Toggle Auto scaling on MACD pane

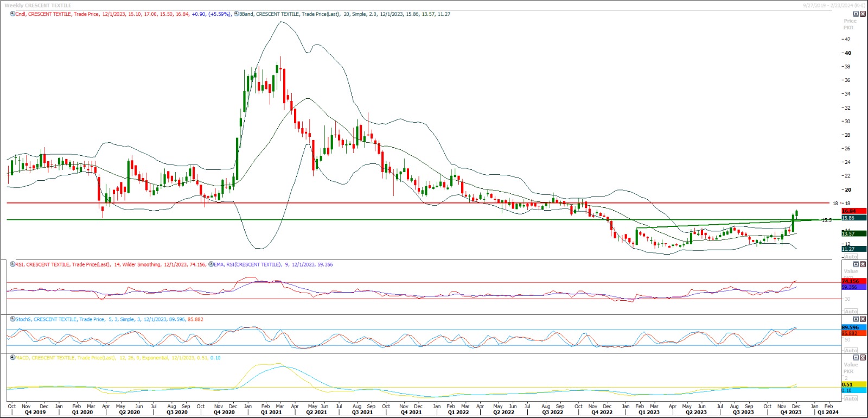tap(851, 398)
